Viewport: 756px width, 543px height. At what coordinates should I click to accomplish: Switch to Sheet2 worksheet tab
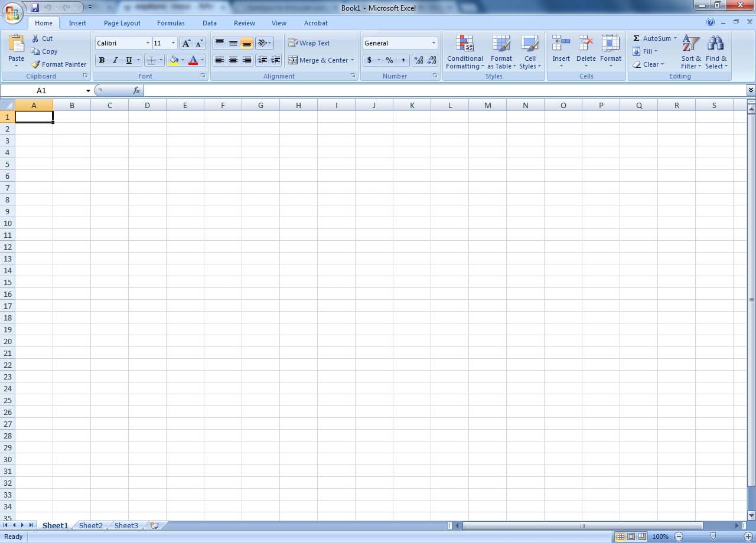coord(90,525)
